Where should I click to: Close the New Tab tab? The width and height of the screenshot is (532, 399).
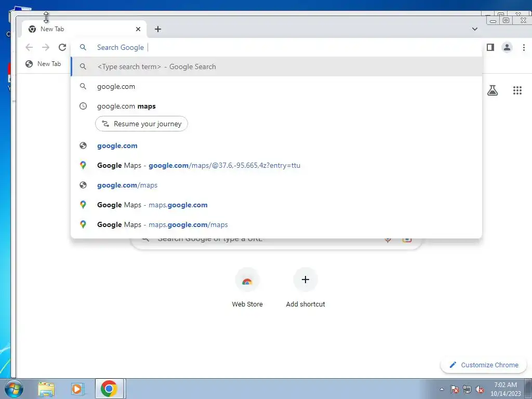(138, 29)
